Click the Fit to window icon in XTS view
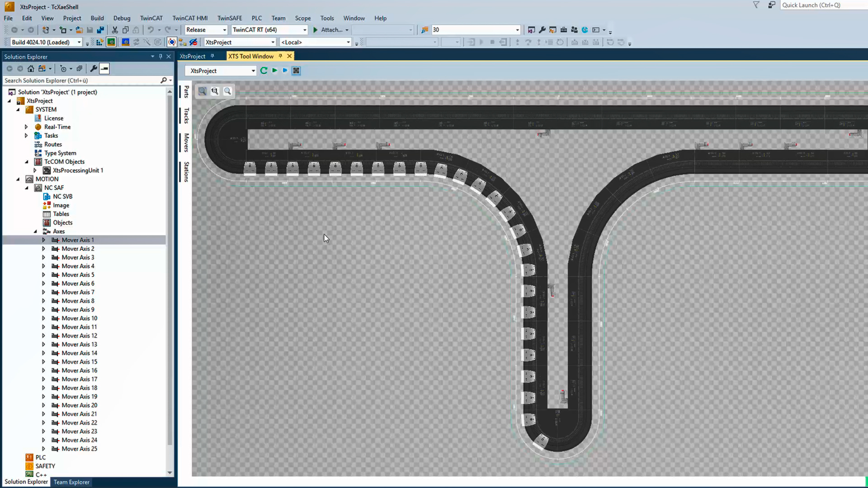The image size is (868, 488). pos(203,90)
